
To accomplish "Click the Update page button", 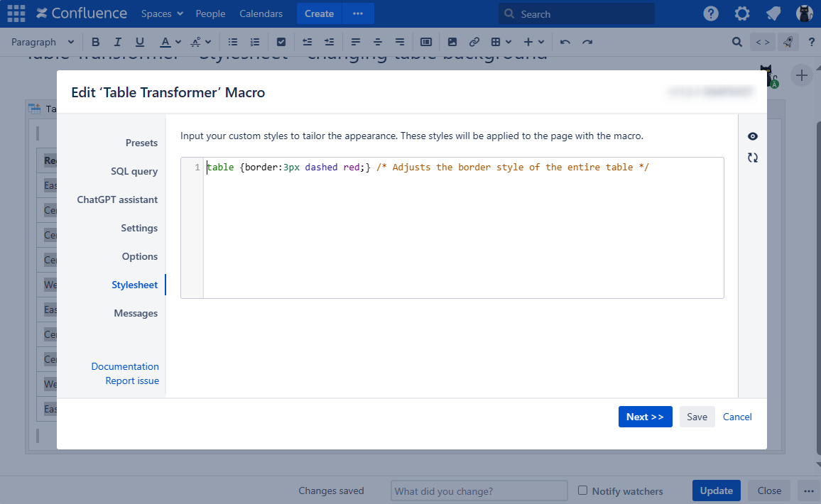I will pyautogui.click(x=717, y=491).
